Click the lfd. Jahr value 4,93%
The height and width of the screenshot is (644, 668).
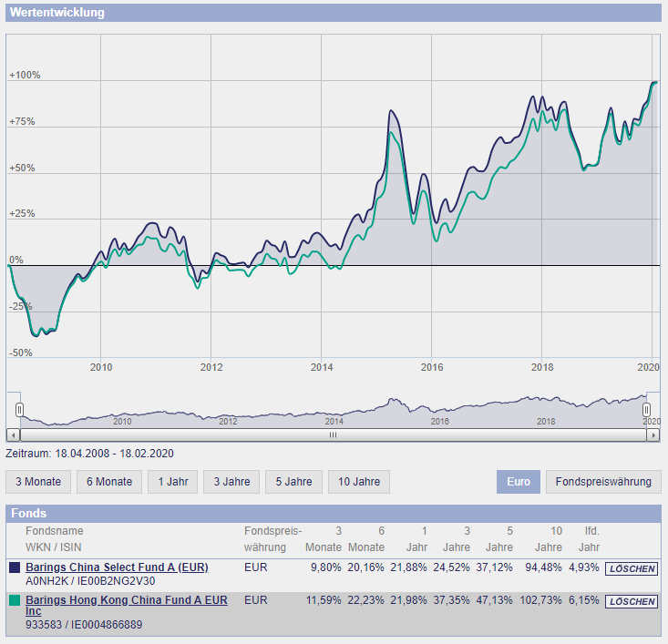(584, 567)
